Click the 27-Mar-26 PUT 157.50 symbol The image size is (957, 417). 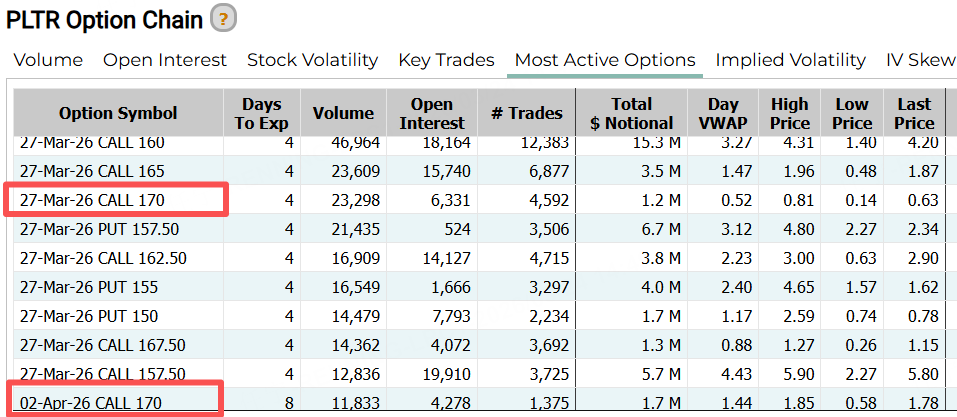pos(99,229)
